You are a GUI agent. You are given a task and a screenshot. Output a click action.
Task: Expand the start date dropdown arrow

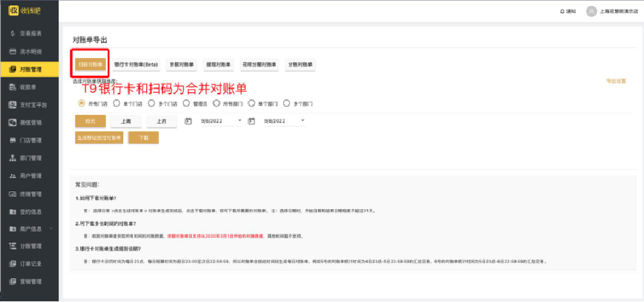(x=240, y=121)
